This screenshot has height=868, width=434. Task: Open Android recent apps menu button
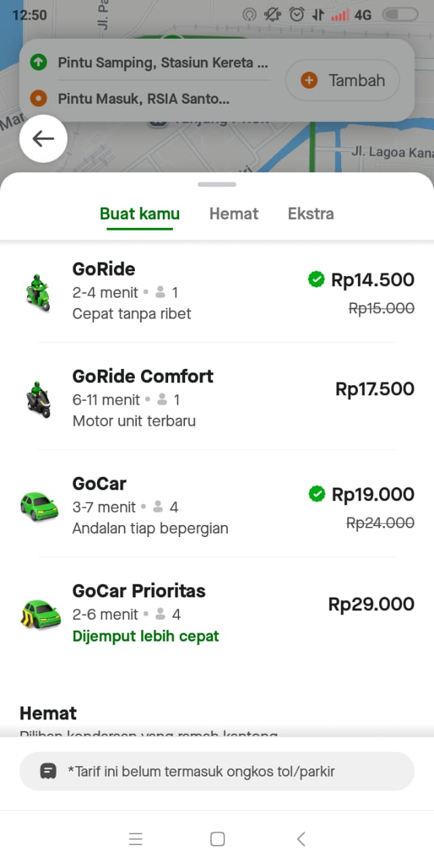click(x=136, y=839)
